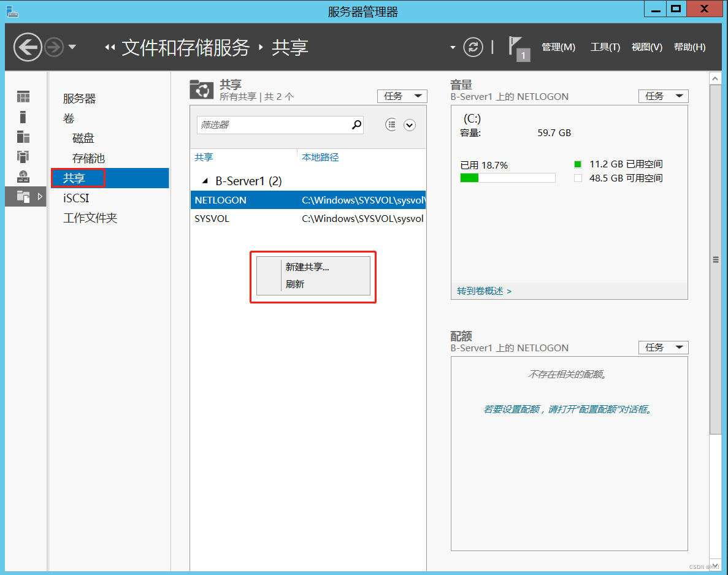Collapse the B-Server1 (2) group

205,181
